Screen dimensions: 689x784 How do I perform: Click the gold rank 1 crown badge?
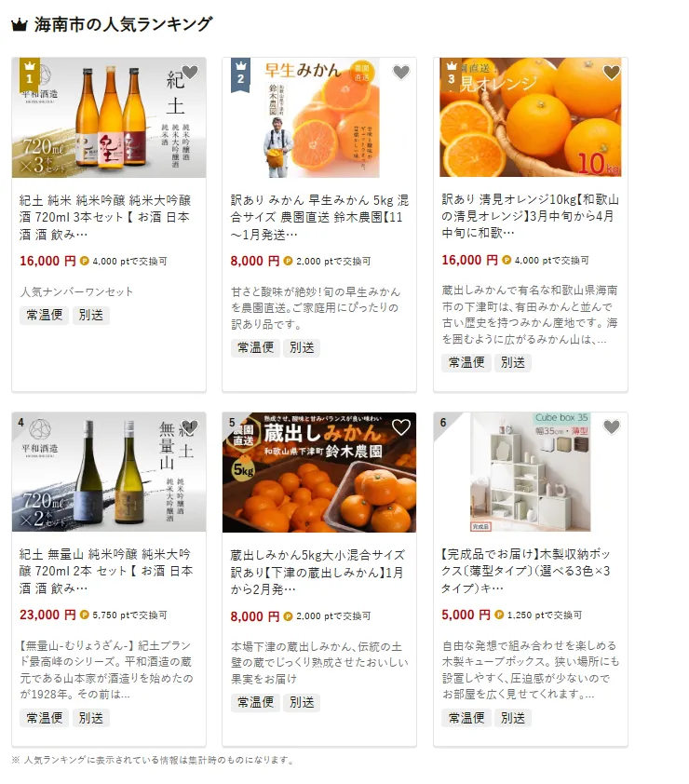30,75
